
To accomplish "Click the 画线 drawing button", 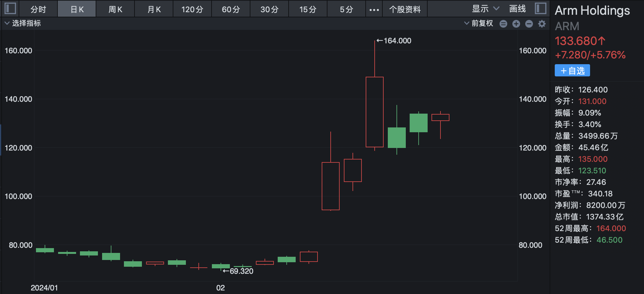I will click(518, 9).
